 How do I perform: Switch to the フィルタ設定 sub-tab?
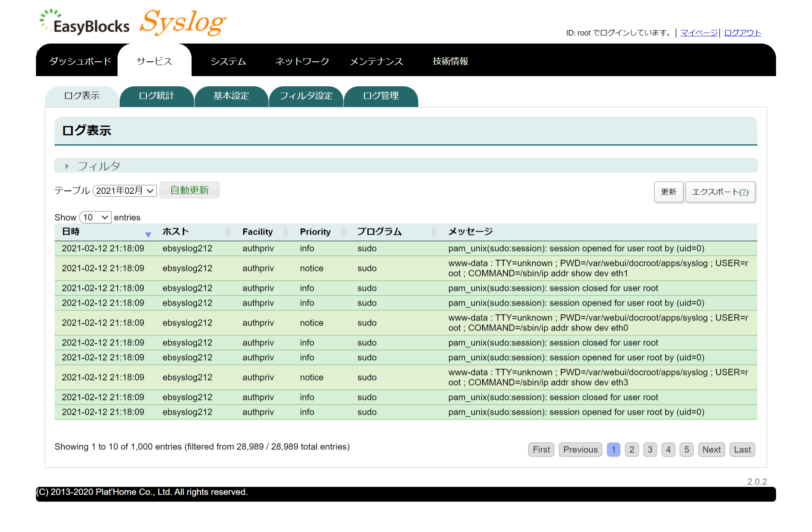click(x=306, y=96)
